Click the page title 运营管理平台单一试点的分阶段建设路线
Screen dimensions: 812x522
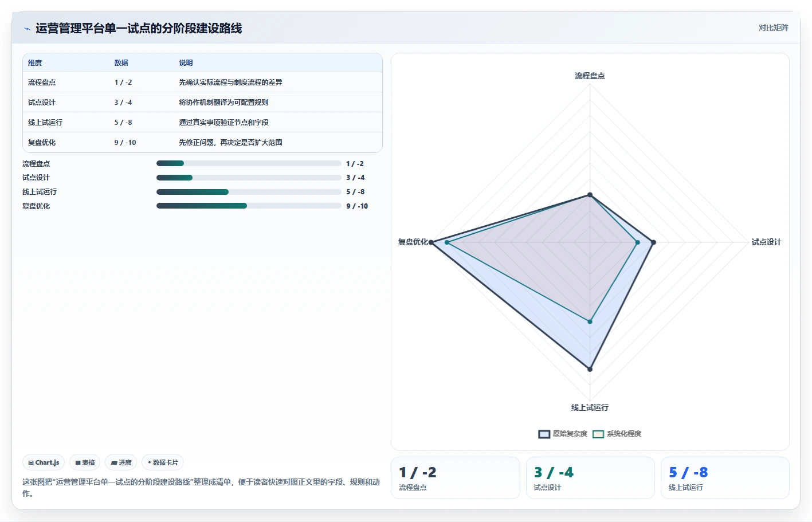pos(139,29)
